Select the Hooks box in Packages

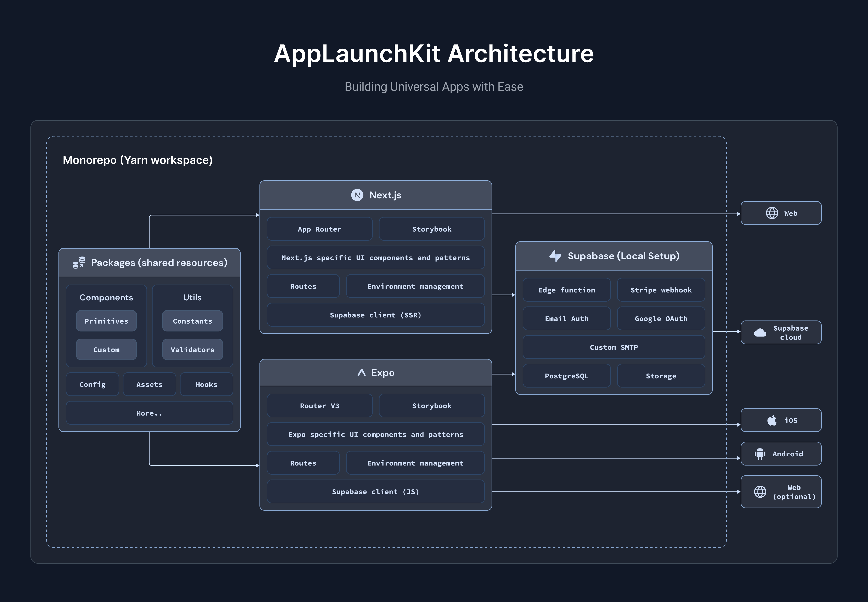(207, 384)
